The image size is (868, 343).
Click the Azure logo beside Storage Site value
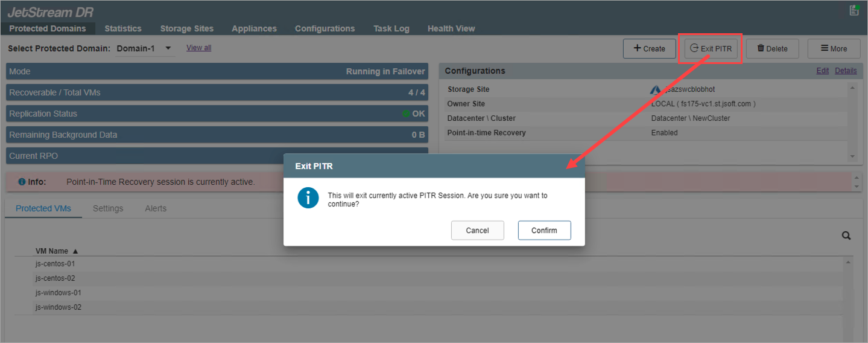click(655, 90)
